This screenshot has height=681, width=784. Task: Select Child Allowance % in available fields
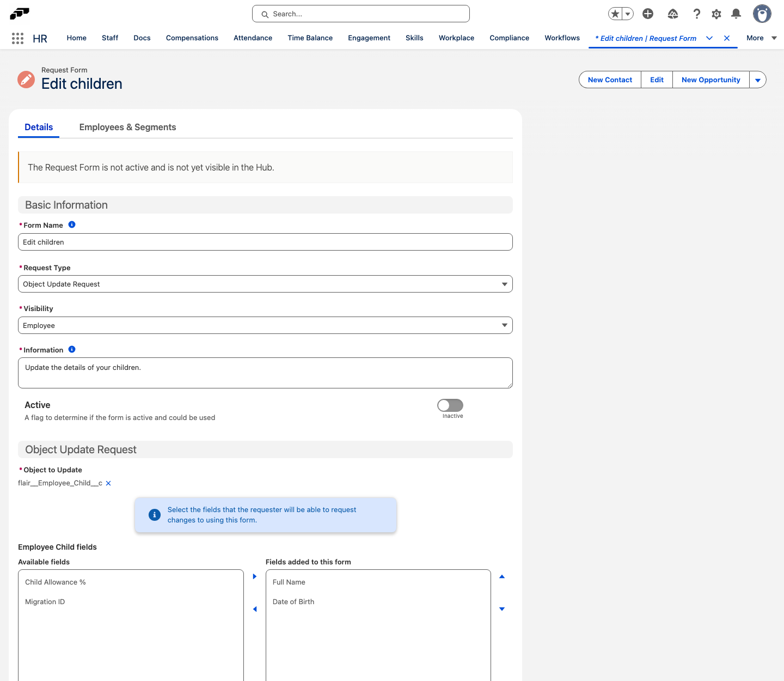[x=131, y=582]
